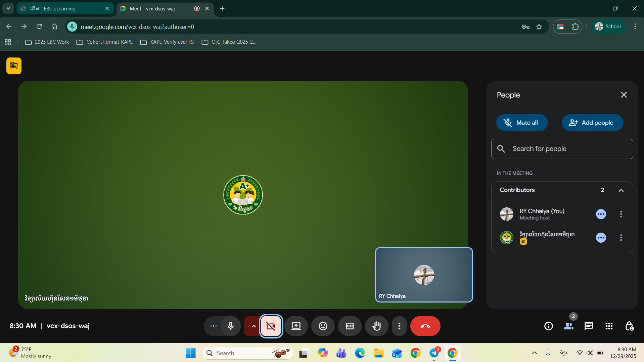The width and height of the screenshot is (644, 362).
Task: Open the activities grid icon
Action: coord(609,326)
